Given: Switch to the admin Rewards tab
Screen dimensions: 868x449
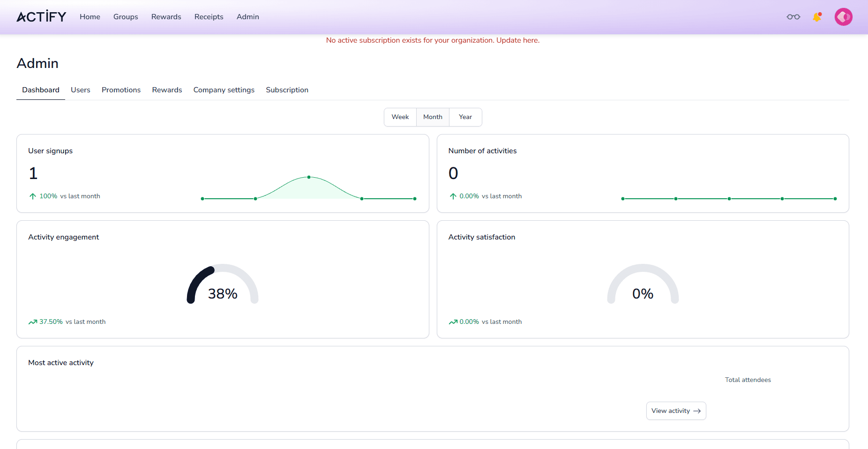Looking at the screenshot, I should (x=167, y=90).
